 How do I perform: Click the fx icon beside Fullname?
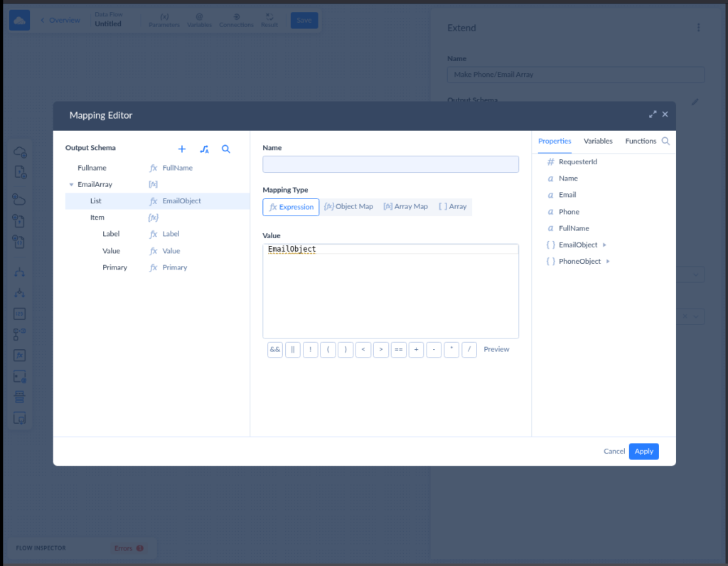click(x=154, y=168)
